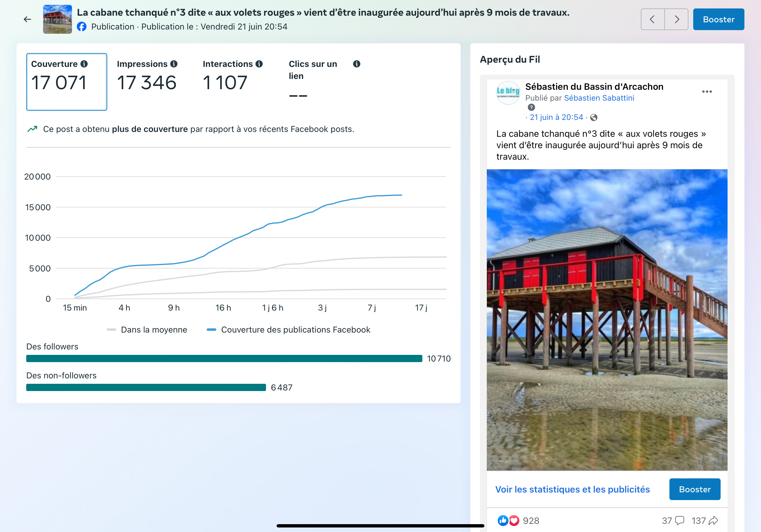Click the Des non-followers progress bar
This screenshot has height=532, width=761.
pos(146,387)
